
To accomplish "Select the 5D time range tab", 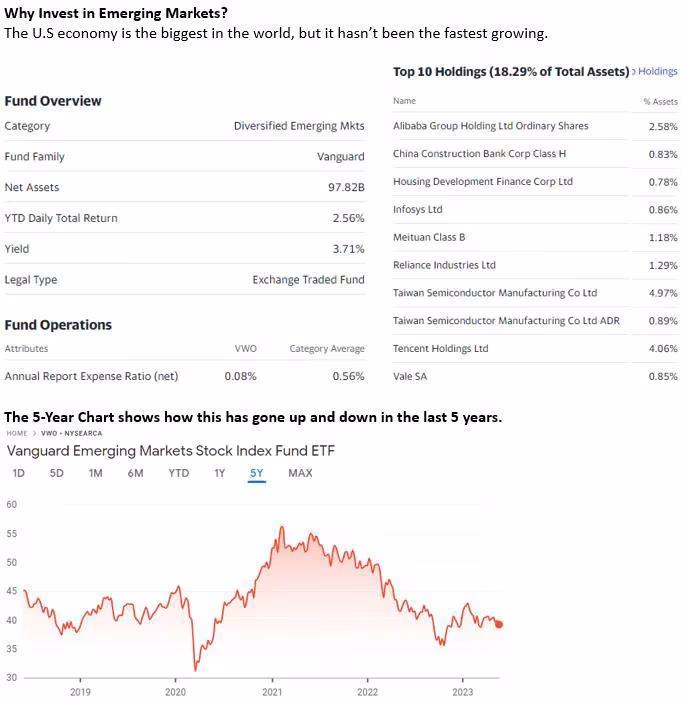I will coord(56,473).
